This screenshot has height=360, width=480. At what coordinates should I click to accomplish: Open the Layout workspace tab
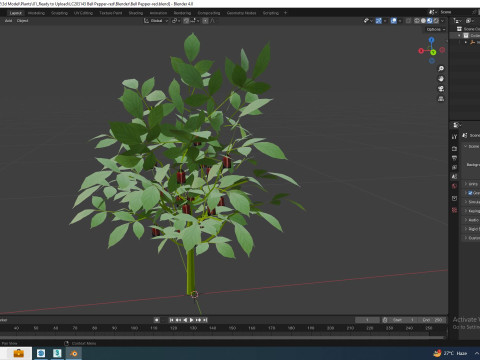click(16, 13)
